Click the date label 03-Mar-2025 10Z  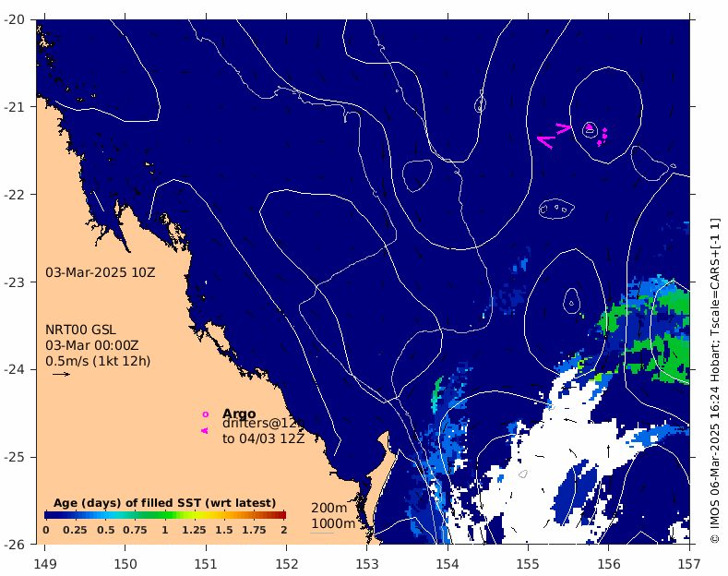coord(101,272)
